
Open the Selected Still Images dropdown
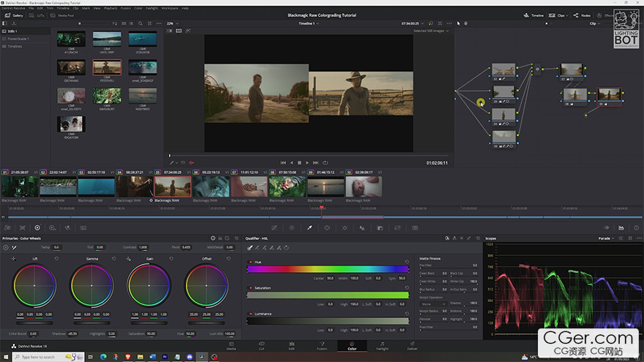431,31
